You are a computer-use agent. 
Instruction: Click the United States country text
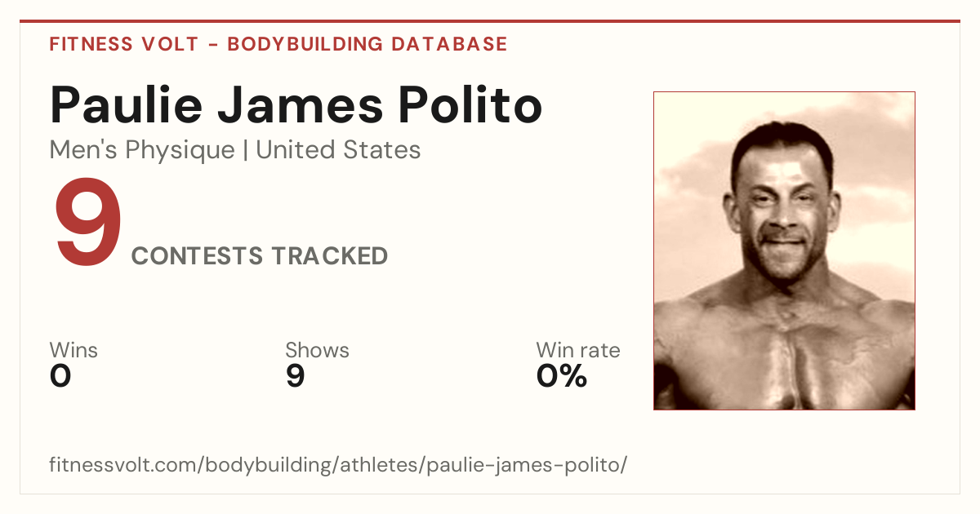tap(338, 150)
